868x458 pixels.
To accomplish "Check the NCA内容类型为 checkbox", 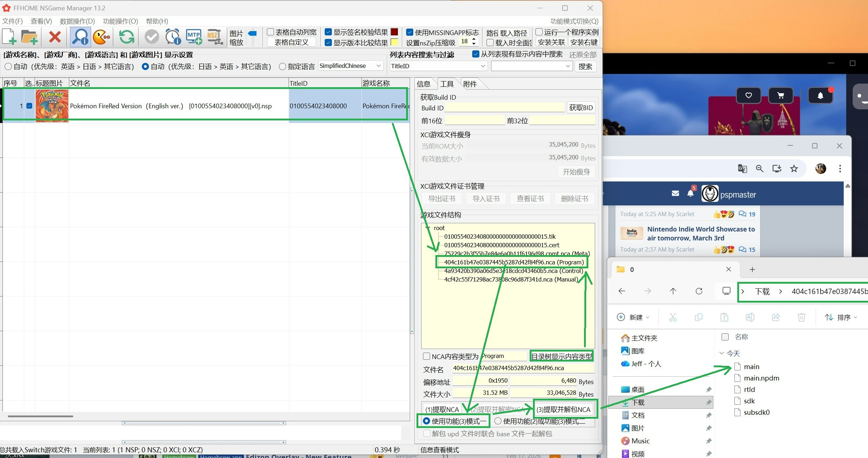I will tap(426, 356).
